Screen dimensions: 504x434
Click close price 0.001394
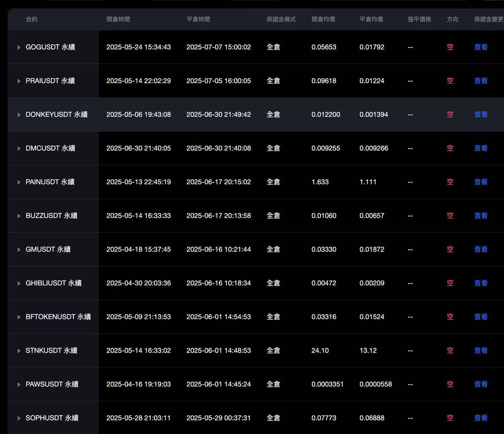click(x=374, y=114)
